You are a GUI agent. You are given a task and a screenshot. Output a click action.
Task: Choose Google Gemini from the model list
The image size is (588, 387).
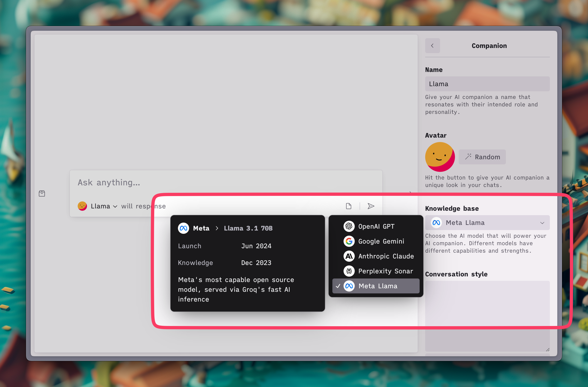click(376, 241)
